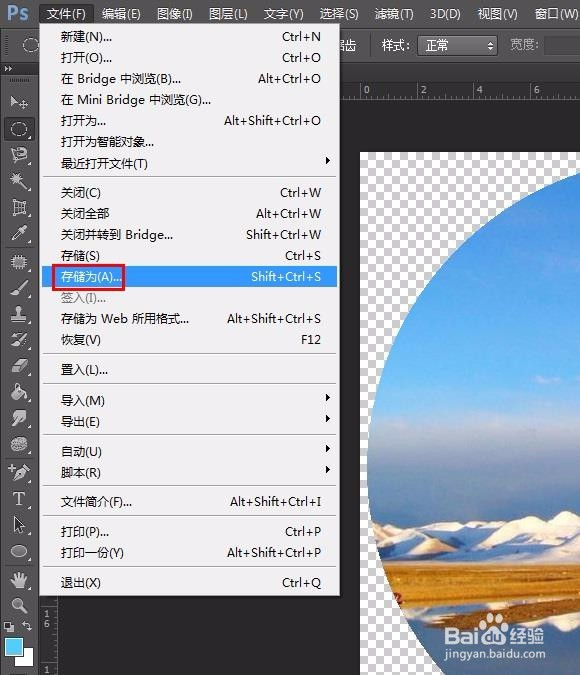Choose 打印一份(Y) menu item

pyautogui.click(x=189, y=552)
